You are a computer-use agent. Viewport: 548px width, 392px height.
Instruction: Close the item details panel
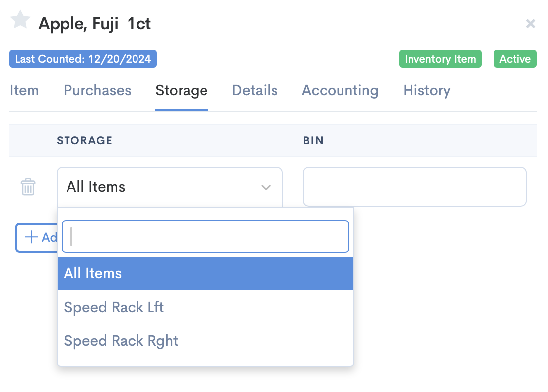[530, 24]
